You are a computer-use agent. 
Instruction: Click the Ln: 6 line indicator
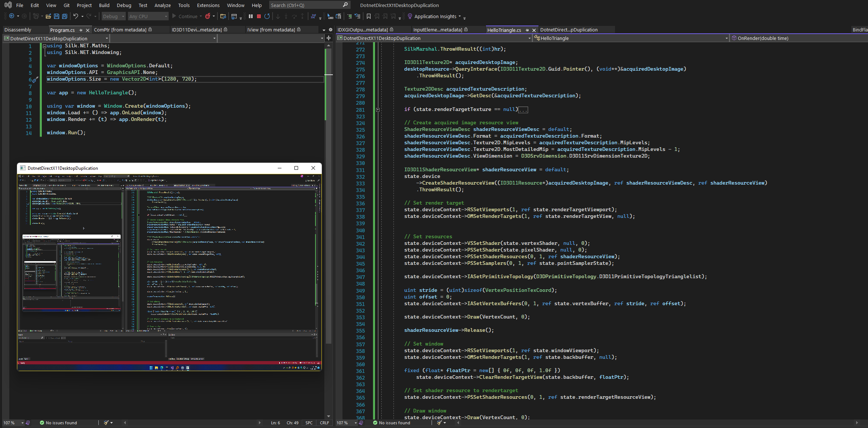point(276,423)
